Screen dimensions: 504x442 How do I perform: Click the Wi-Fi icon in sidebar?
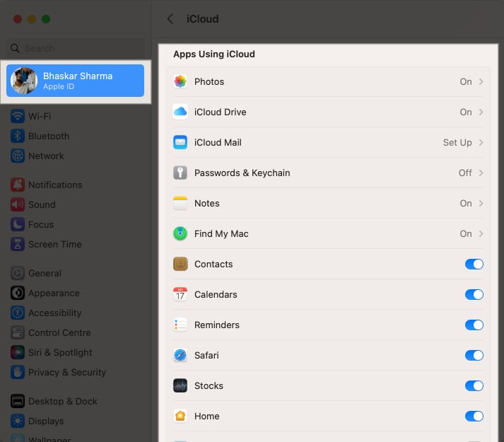point(18,116)
